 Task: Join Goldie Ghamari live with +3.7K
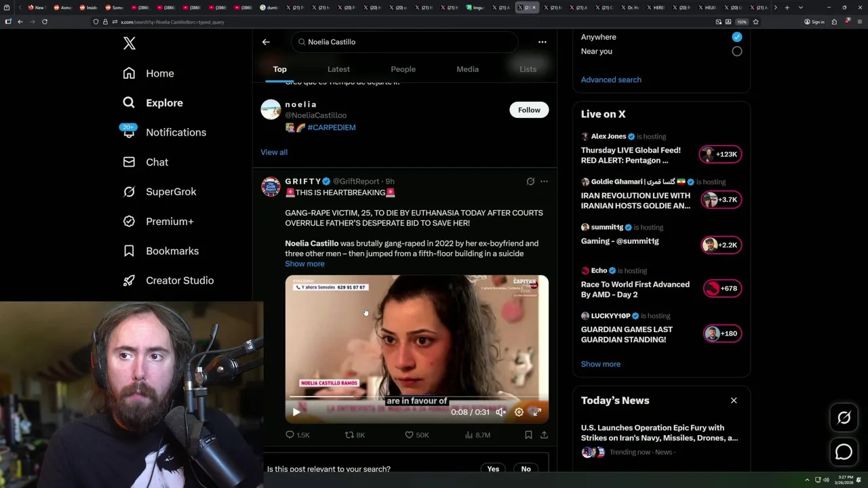pyautogui.click(x=722, y=200)
